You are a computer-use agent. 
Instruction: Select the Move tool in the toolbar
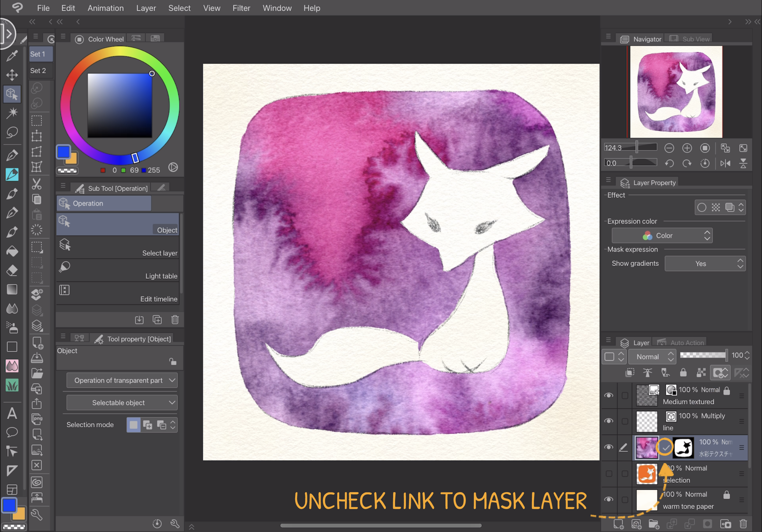tap(12, 75)
